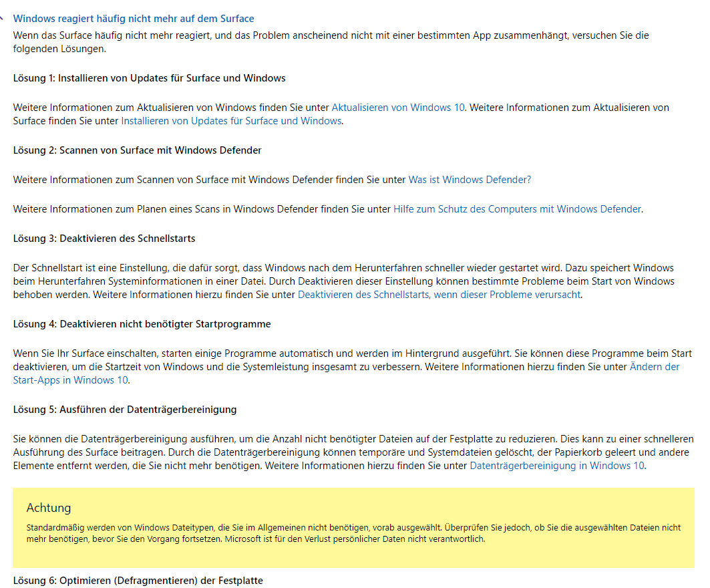Click heading 'Lösung 2: Scannen von Surface mit Windows Defender'
This screenshot has width=710, height=588.
coord(137,150)
